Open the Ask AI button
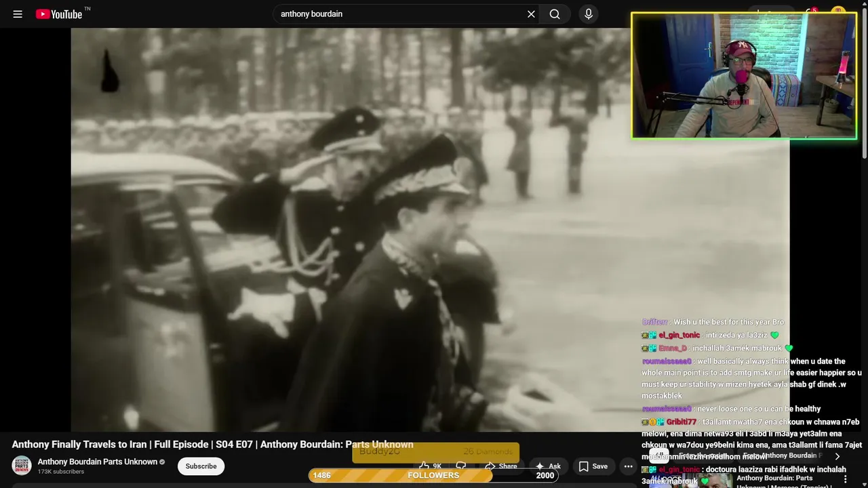 548,466
